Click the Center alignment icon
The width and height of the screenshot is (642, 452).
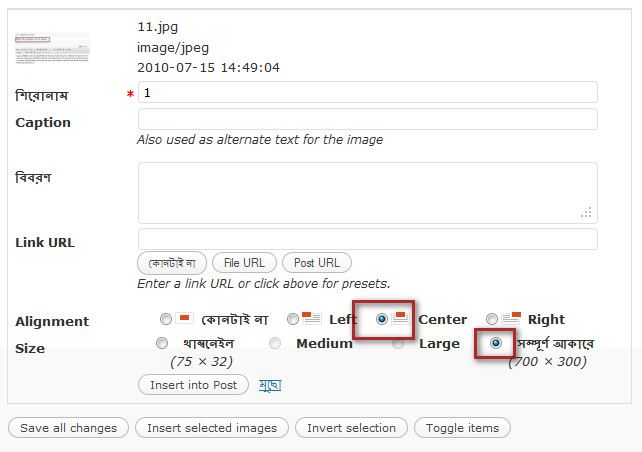pos(400,319)
